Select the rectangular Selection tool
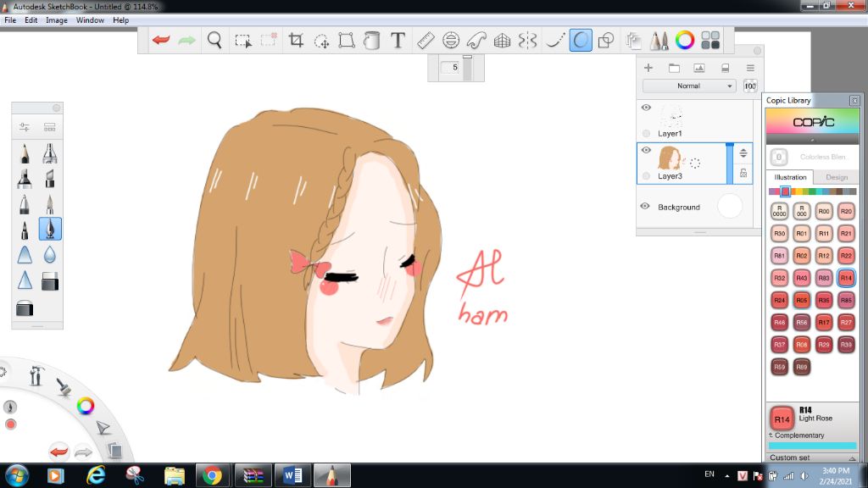 [x=242, y=41]
